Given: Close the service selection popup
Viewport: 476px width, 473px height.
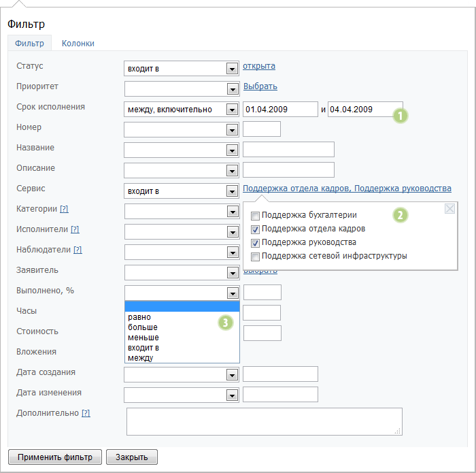Looking at the screenshot, I should point(449,209).
